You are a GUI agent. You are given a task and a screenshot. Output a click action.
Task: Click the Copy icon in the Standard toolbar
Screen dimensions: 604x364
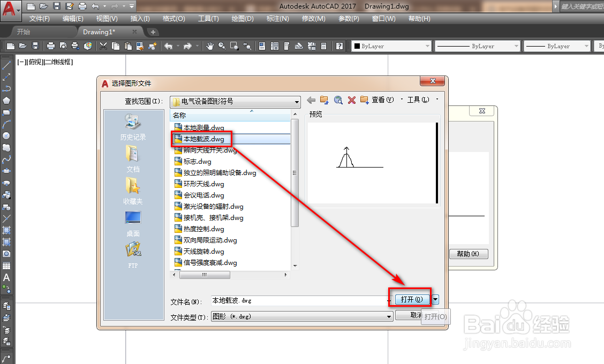click(116, 46)
